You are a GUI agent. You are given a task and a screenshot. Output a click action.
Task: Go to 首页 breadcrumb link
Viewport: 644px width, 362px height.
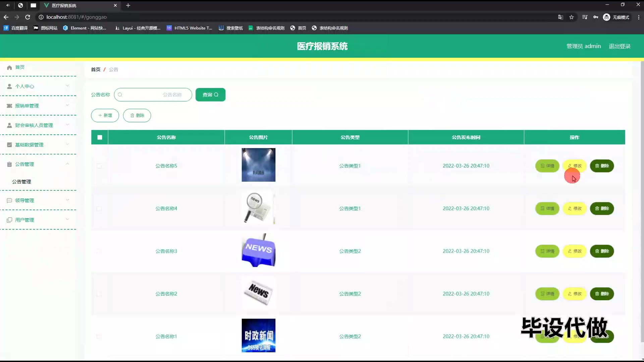click(x=96, y=69)
